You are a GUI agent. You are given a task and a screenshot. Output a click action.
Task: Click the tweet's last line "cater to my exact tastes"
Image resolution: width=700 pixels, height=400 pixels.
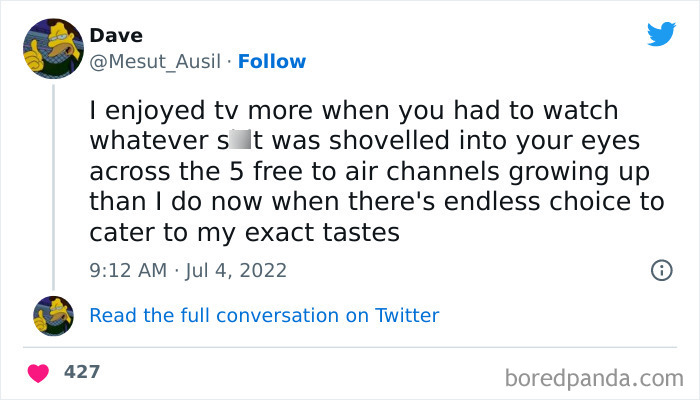(x=244, y=232)
